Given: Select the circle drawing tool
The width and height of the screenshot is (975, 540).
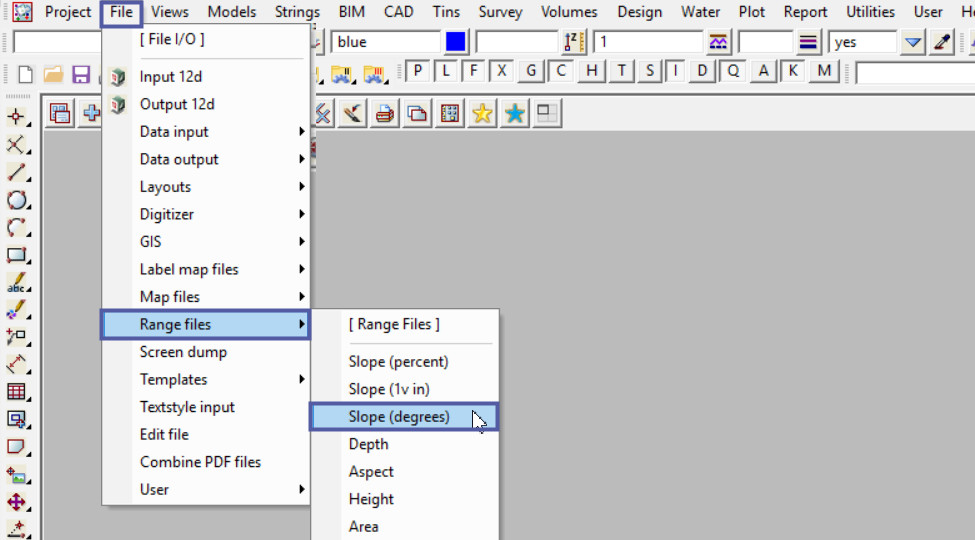Looking at the screenshot, I should [17, 200].
